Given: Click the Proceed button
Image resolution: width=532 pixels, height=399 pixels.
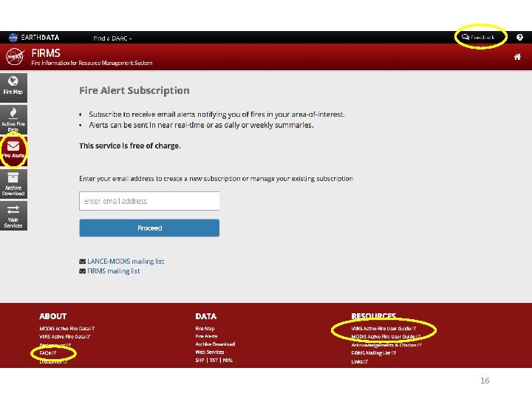Looking at the screenshot, I should 149,228.
